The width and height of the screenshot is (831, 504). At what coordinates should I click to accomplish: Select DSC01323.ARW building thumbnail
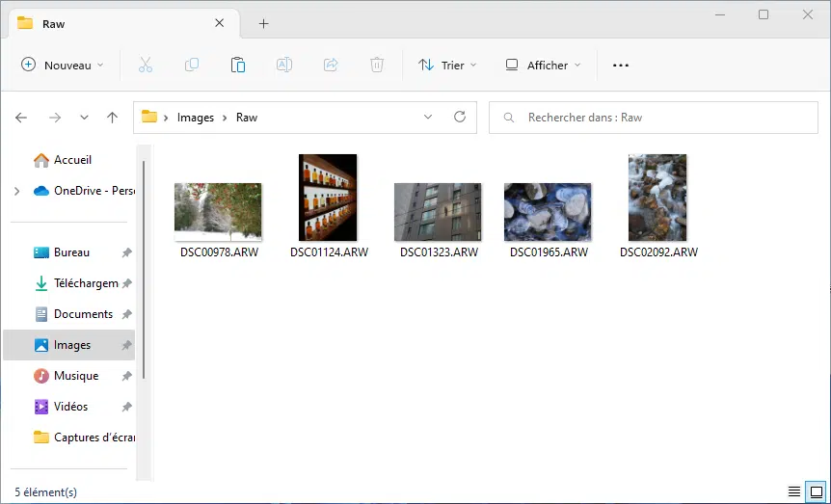tap(438, 212)
